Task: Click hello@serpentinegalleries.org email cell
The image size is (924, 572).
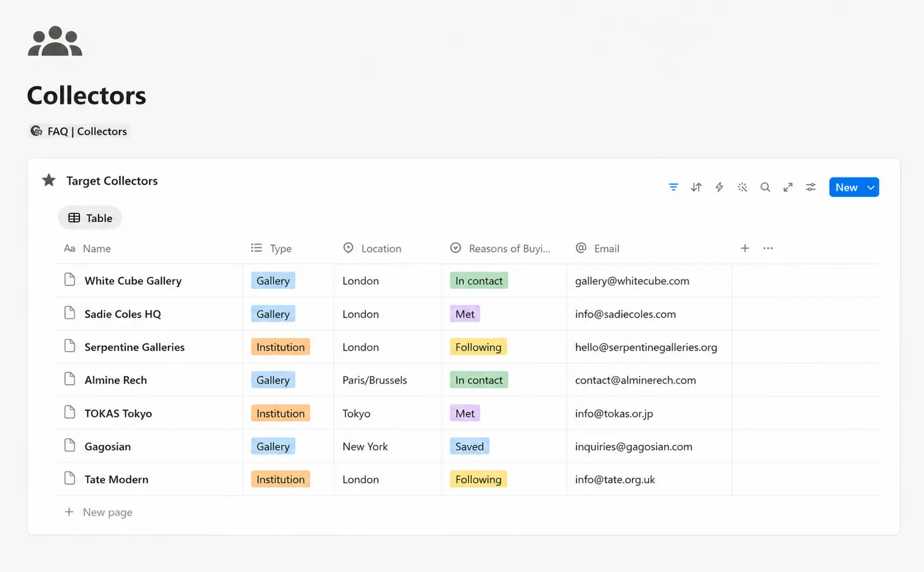Action: coord(646,347)
